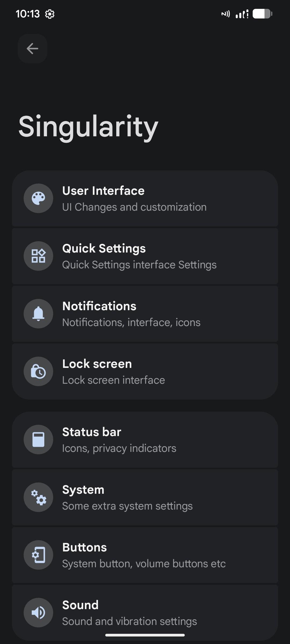290x644 pixels.
Task: Tap the Notifications bell icon
Action: [38, 314]
